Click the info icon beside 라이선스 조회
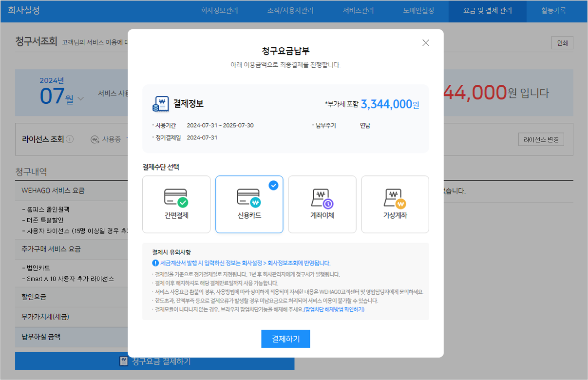 point(70,139)
